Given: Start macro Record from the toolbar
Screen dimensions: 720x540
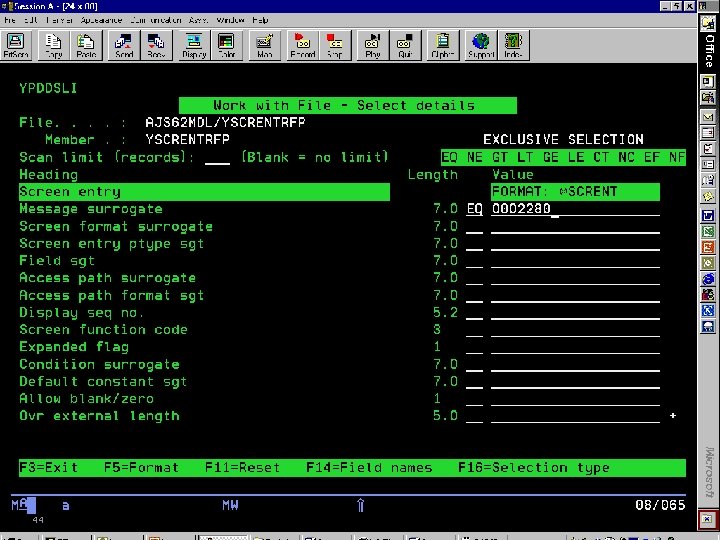Looking at the screenshot, I should click(303, 45).
